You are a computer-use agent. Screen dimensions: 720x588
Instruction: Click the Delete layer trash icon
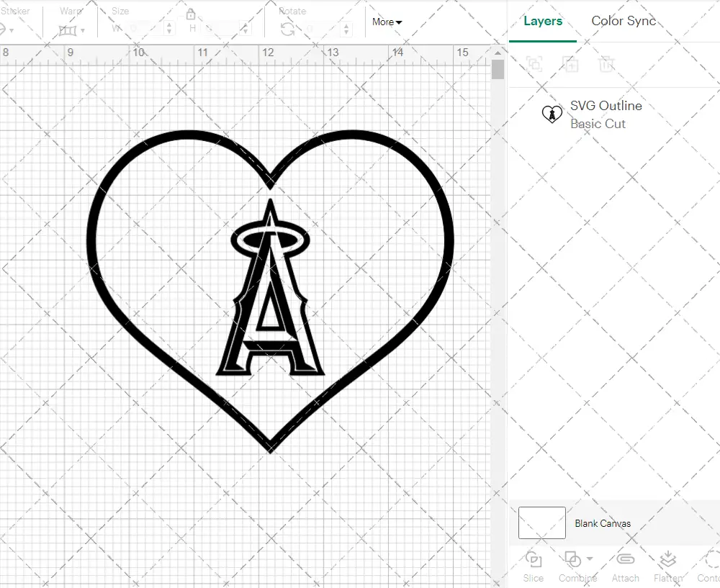pyautogui.click(x=606, y=64)
